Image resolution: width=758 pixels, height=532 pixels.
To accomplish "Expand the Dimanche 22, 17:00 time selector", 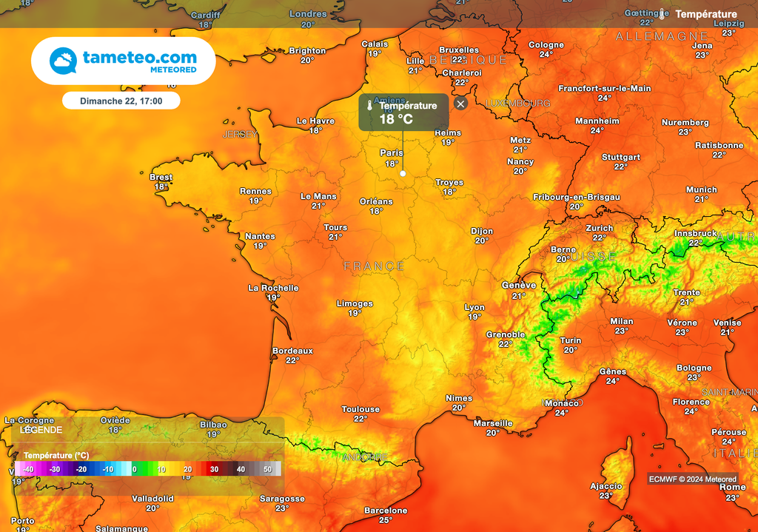I will coord(122,99).
